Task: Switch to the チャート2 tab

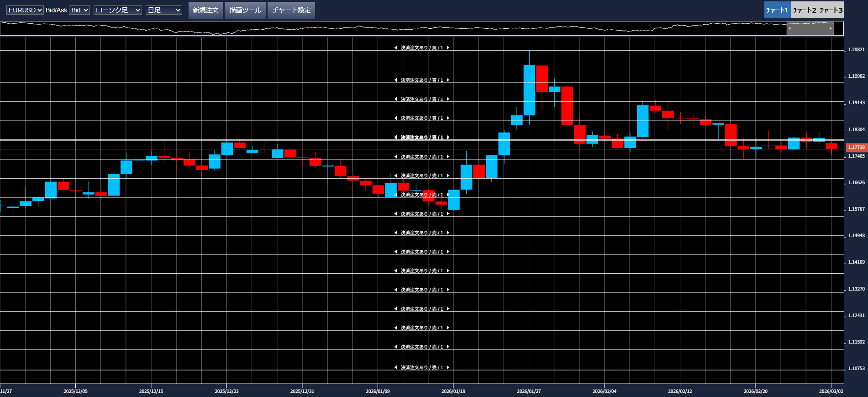Action: (804, 10)
